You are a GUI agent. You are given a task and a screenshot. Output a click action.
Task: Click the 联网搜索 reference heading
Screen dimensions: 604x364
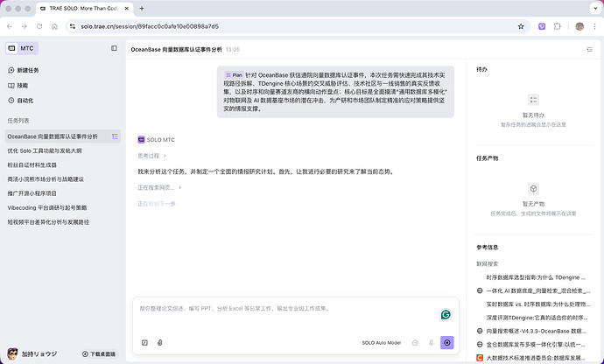tap(488, 264)
